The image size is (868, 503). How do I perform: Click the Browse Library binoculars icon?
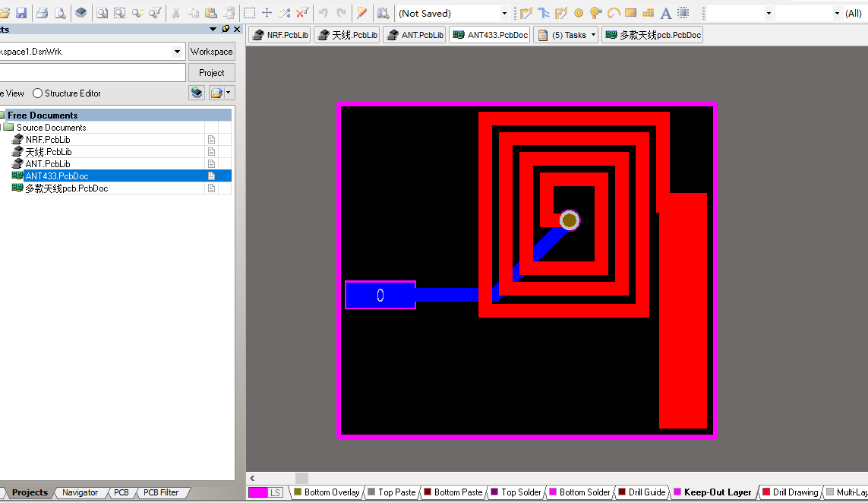click(383, 13)
